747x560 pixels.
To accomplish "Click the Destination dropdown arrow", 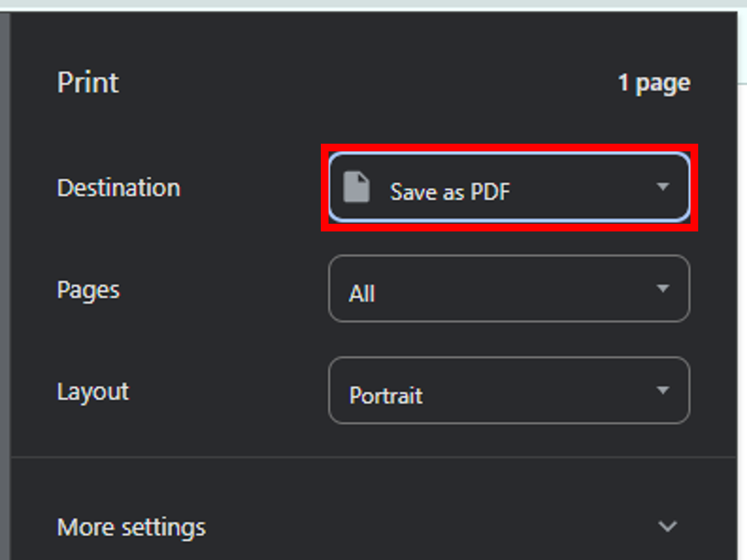I will (663, 187).
